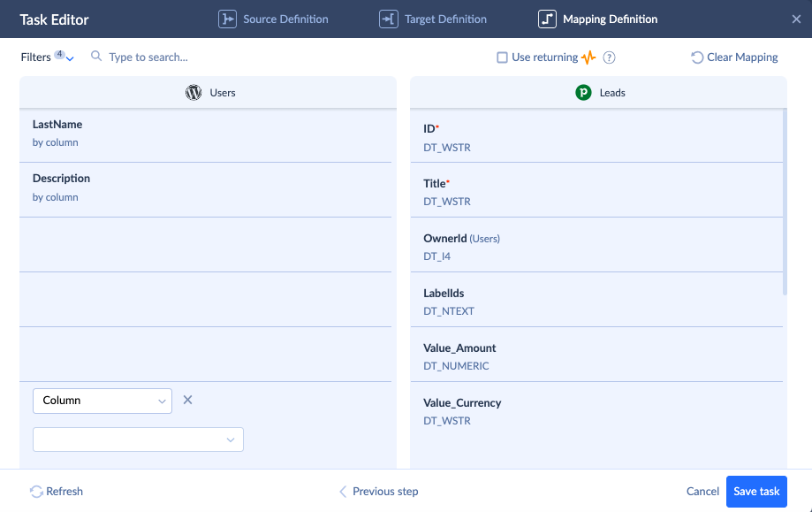Close the Task Editor dialog
Image resolution: width=812 pixels, height=512 pixels.
point(796,19)
